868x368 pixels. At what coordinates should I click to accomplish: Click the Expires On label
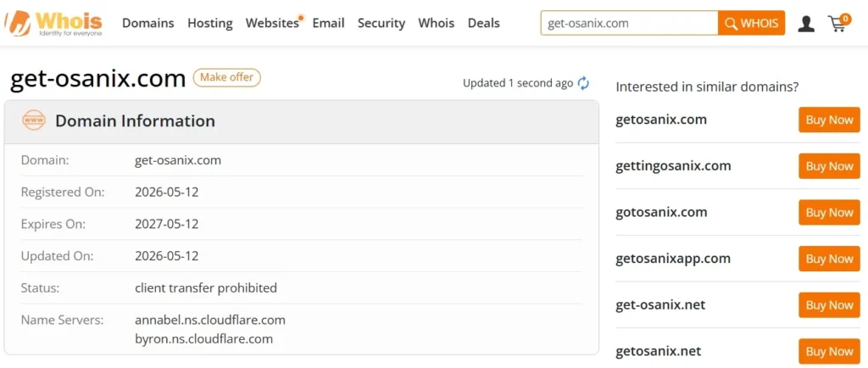coord(54,224)
